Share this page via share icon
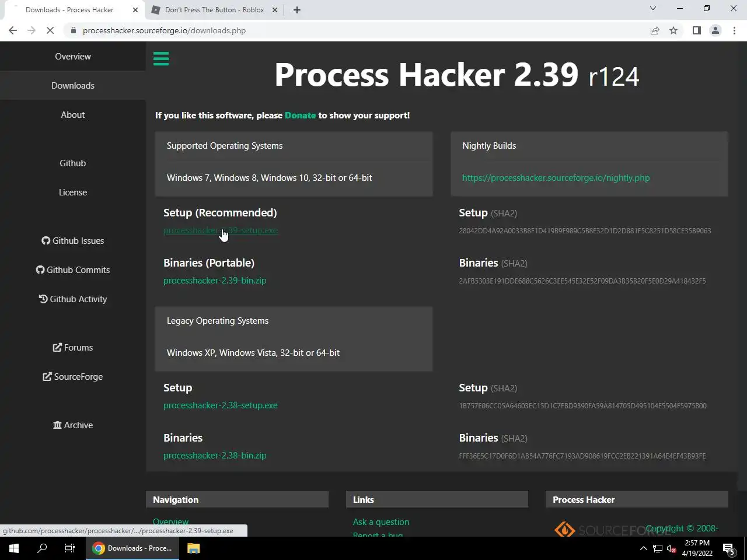This screenshot has width=747, height=560. (655, 30)
